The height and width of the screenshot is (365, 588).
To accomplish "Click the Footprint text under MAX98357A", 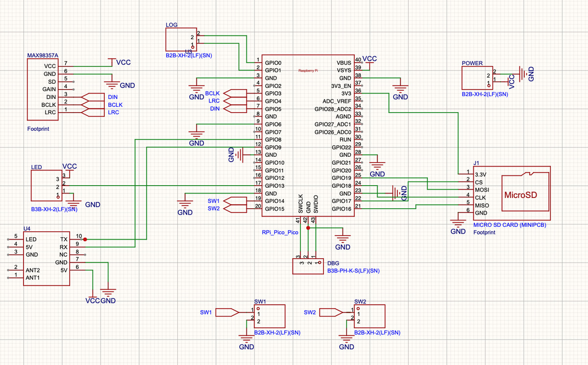I will [x=39, y=129].
